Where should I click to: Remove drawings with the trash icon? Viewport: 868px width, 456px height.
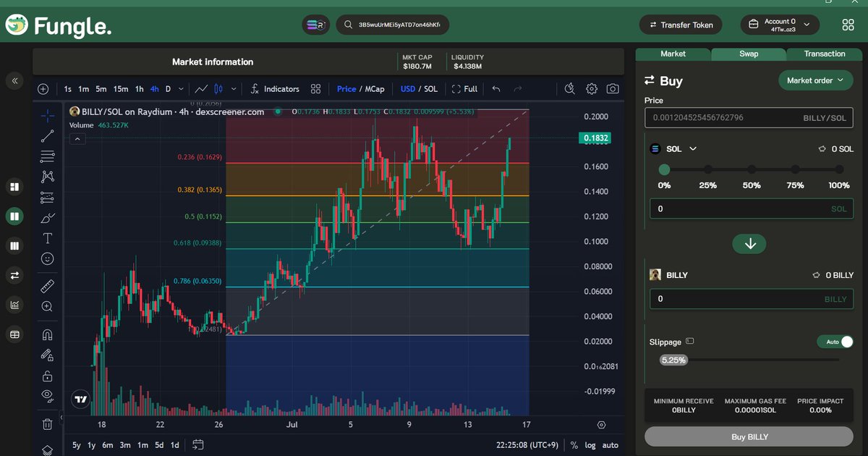click(x=48, y=424)
